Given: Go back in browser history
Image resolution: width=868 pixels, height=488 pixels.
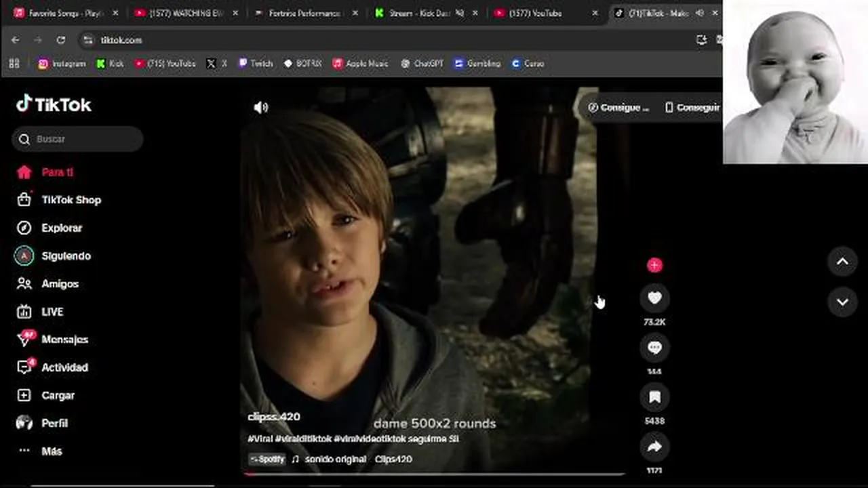Looking at the screenshot, I should (15, 40).
